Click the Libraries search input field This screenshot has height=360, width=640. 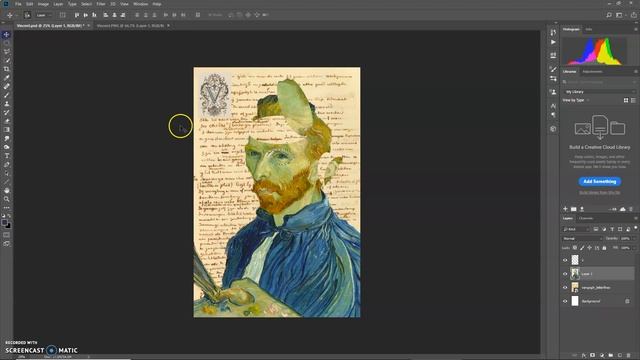click(x=599, y=82)
